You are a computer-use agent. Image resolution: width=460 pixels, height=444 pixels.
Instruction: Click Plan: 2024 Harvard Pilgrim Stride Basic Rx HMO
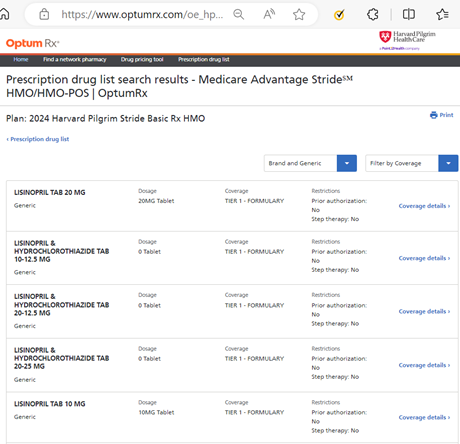tap(106, 118)
